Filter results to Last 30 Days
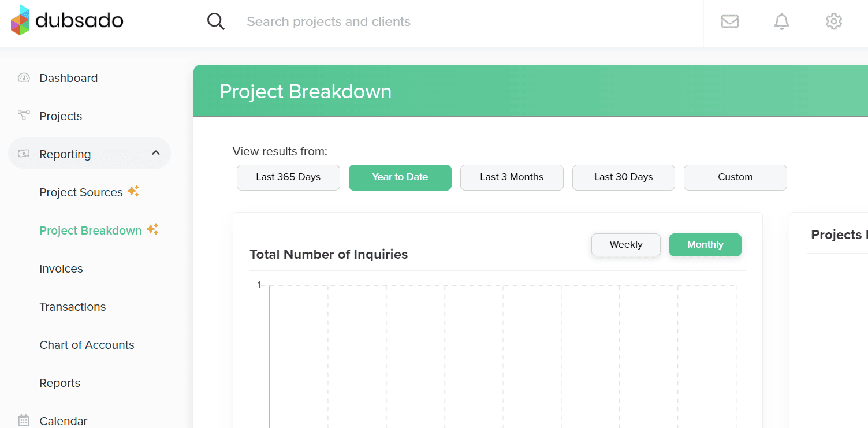The image size is (868, 428). point(623,177)
